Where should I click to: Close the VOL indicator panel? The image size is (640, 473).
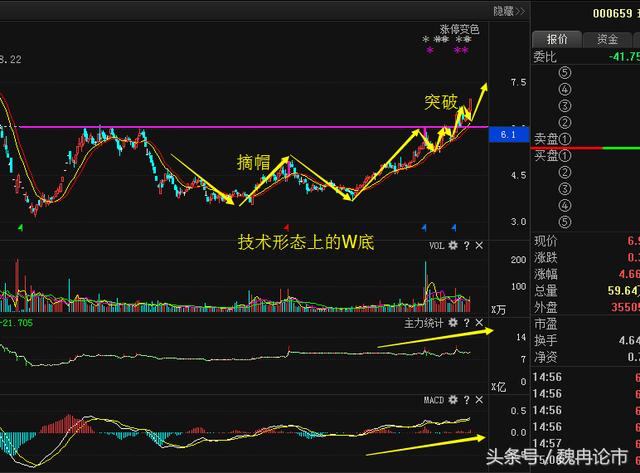(479, 245)
